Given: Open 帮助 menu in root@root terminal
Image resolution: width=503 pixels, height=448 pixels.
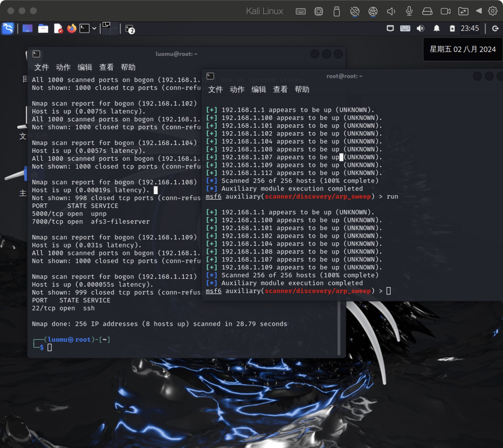Looking at the screenshot, I should click(302, 90).
